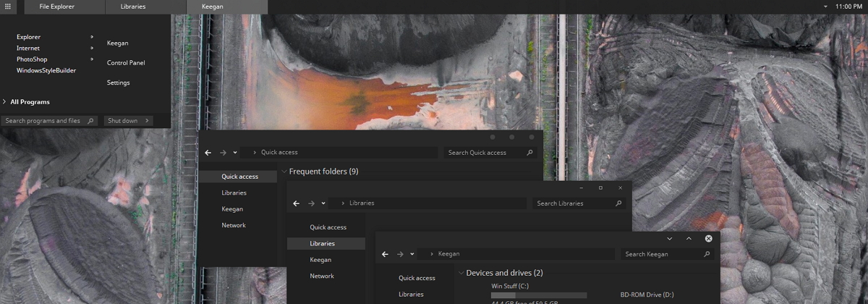Viewport: 868px width, 304px height.
Task: Open system tray dropdown arrow
Action: [x=825, y=7]
